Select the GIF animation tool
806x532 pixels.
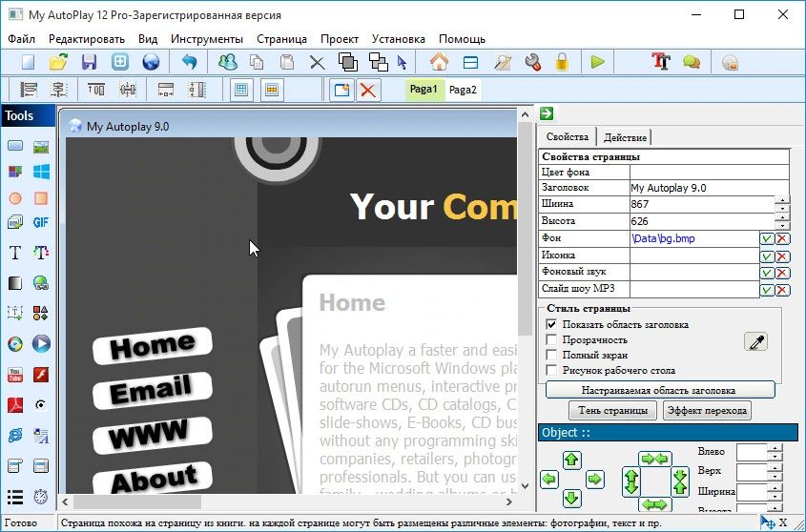coord(41,222)
